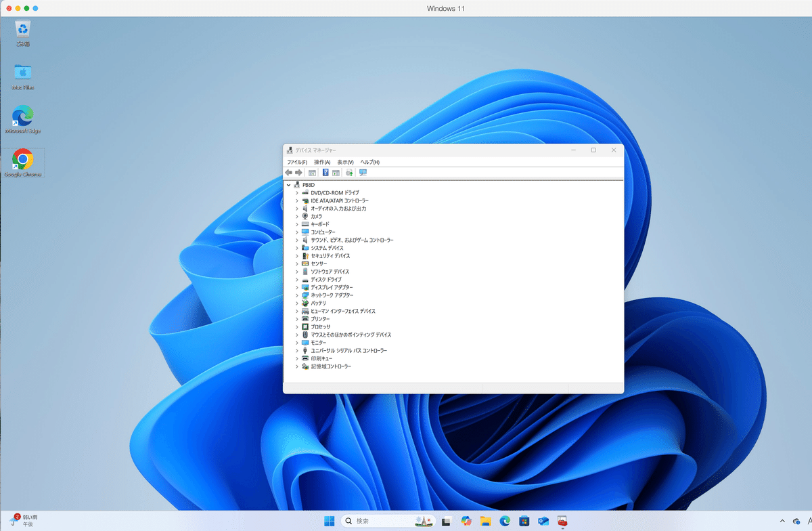Expand the プリンター category
812x531 pixels.
(296, 319)
